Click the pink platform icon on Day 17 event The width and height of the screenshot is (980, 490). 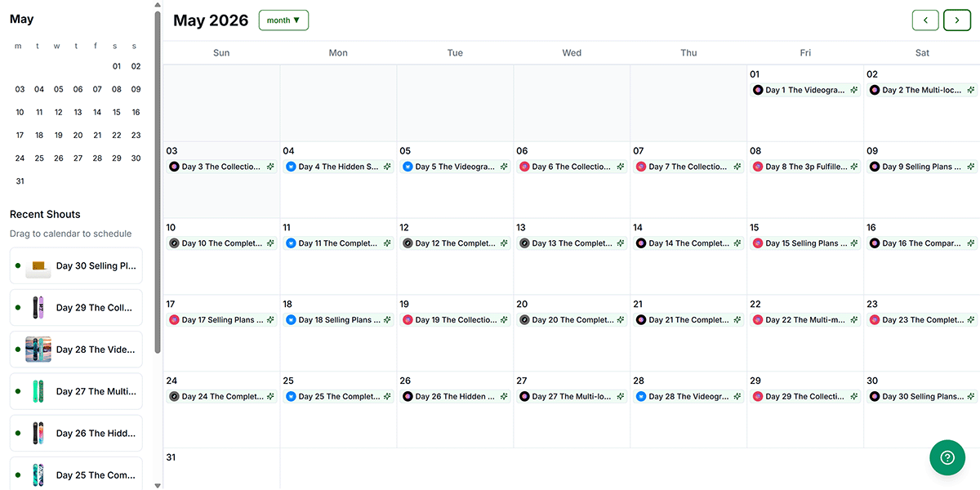174,320
